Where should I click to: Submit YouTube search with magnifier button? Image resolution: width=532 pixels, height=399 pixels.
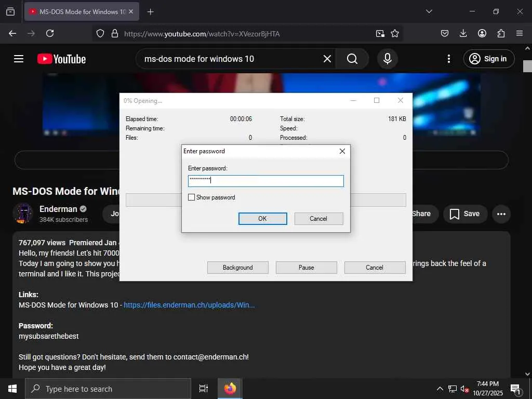[352, 59]
